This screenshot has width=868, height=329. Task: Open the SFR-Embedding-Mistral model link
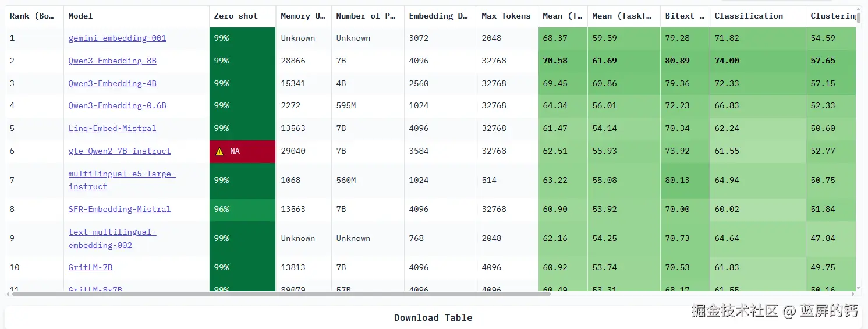(119, 209)
